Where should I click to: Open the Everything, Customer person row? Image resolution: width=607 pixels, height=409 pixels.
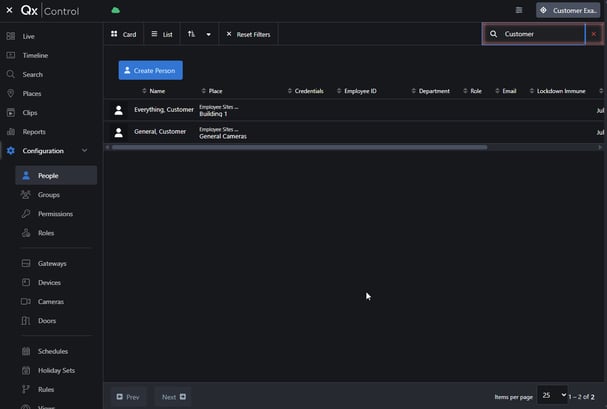point(354,110)
